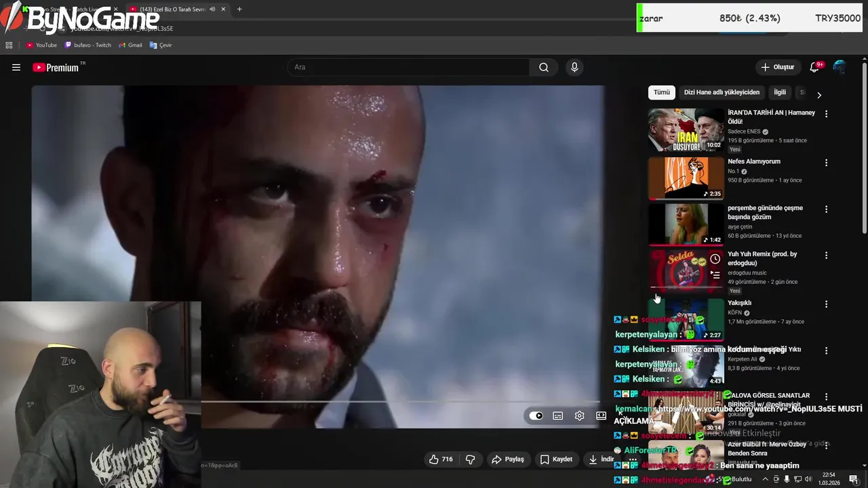The width and height of the screenshot is (868, 488).
Task: Open options for Azer Bülbül video
Action: click(826, 445)
